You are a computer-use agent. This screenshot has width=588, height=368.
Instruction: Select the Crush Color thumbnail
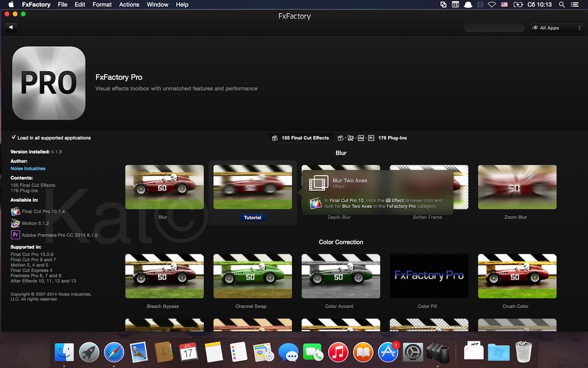point(517,276)
